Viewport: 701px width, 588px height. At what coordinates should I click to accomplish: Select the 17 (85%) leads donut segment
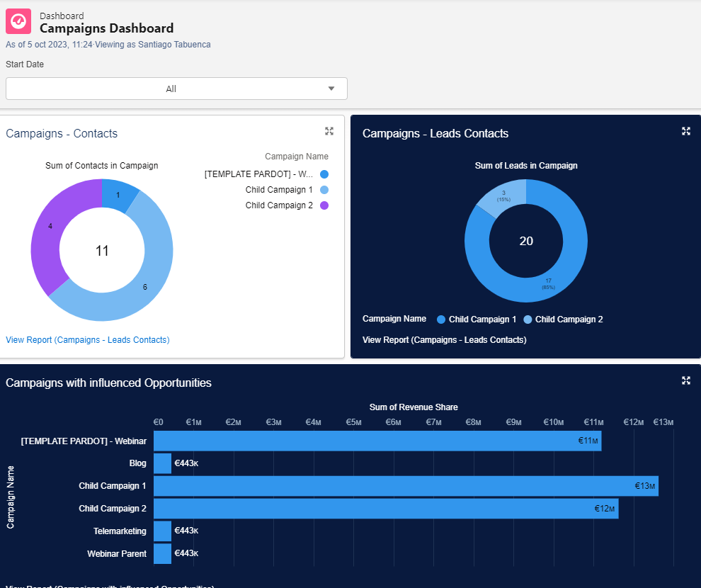[550, 285]
